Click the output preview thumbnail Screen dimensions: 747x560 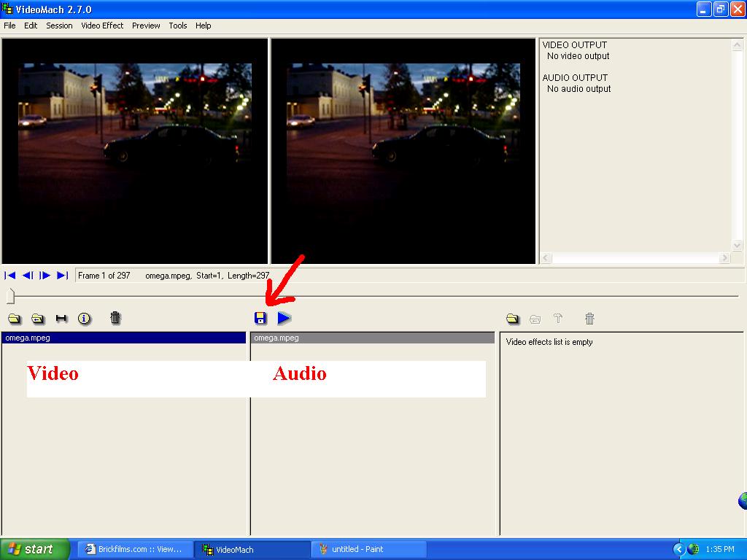[403, 151]
